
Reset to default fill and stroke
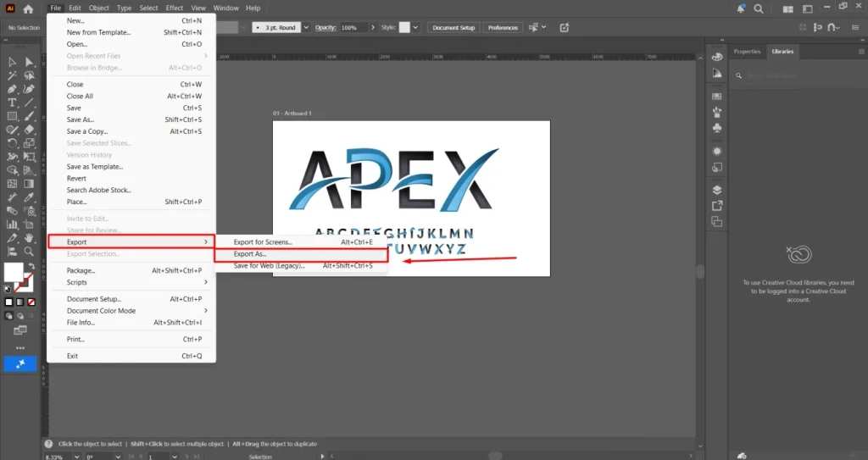pyautogui.click(x=7, y=289)
